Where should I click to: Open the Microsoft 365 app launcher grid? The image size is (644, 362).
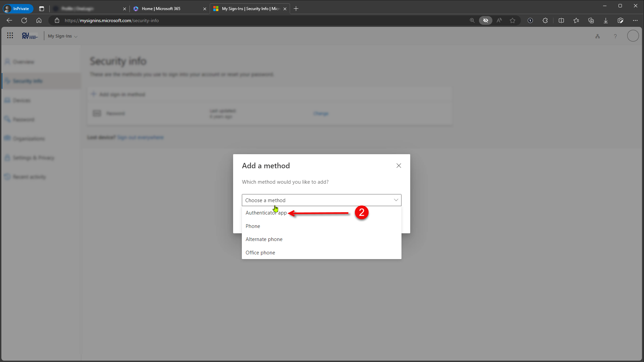click(10, 36)
